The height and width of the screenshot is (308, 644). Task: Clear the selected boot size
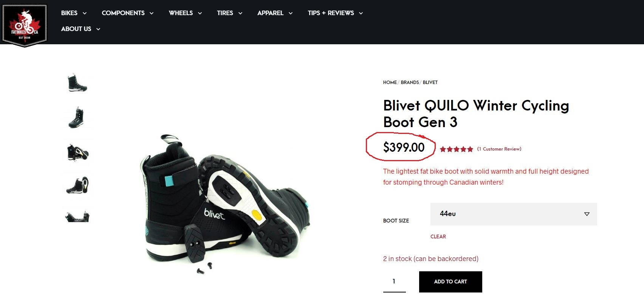coord(438,236)
